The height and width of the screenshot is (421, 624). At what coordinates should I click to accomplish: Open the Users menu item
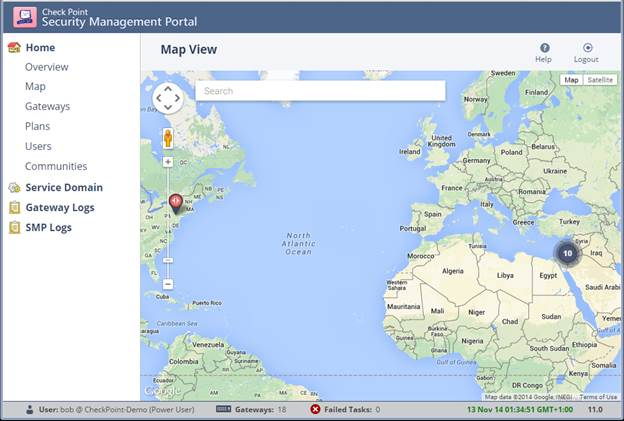click(38, 146)
